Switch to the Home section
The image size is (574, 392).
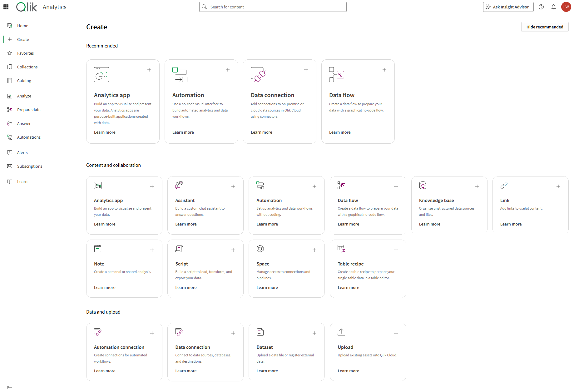click(x=22, y=25)
